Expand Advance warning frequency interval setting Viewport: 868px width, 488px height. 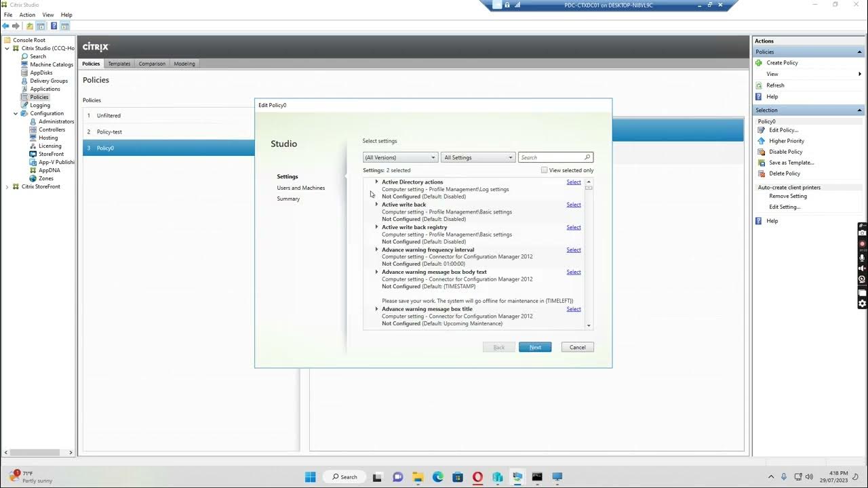[376, 249]
